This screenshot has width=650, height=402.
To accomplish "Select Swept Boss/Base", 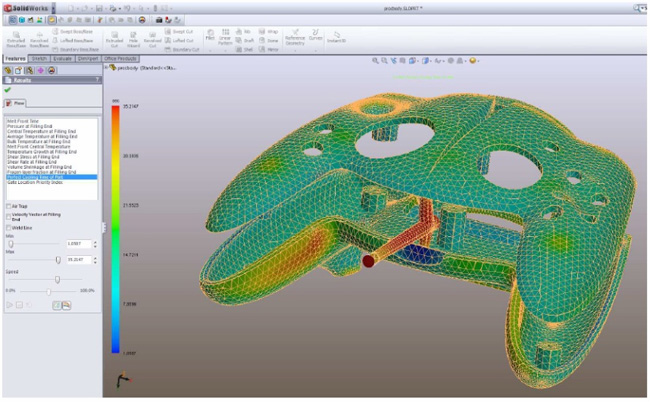I will (x=73, y=31).
